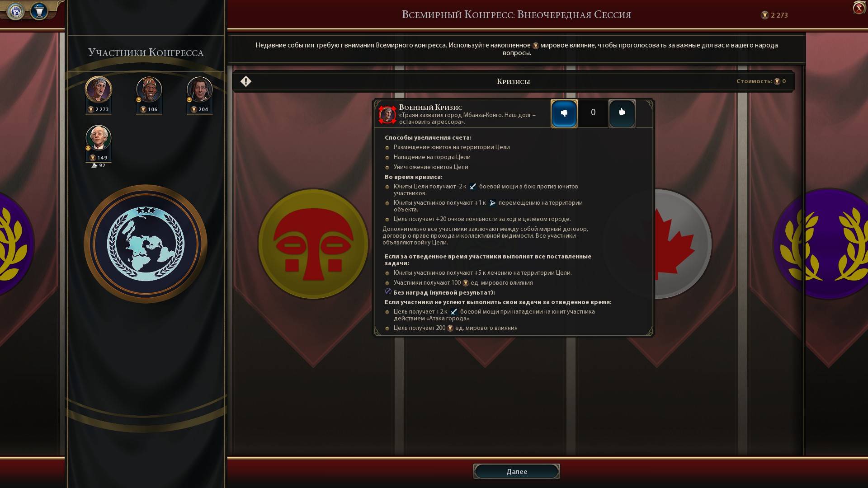
Task: Open the top-left trophy cup icon
Action: pos(39,11)
